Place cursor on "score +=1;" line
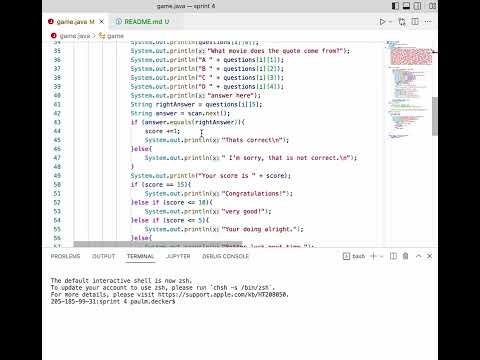The width and height of the screenshot is (480, 360). coord(162,131)
